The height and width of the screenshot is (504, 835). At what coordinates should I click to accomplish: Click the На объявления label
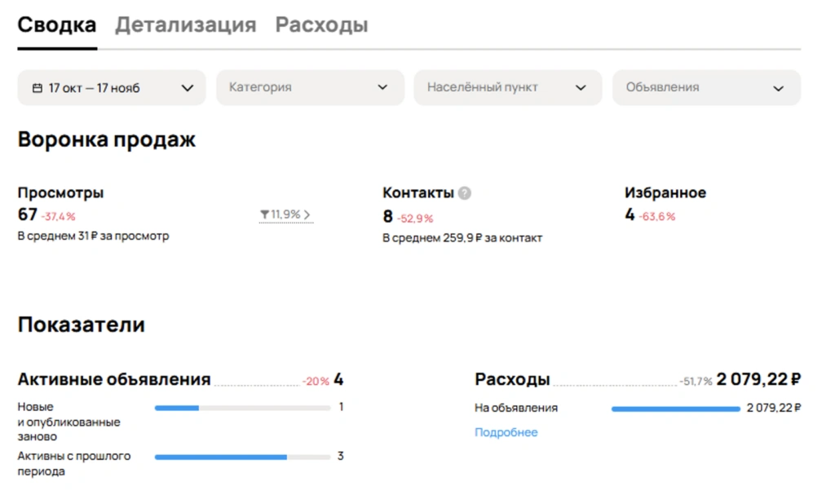click(x=516, y=408)
